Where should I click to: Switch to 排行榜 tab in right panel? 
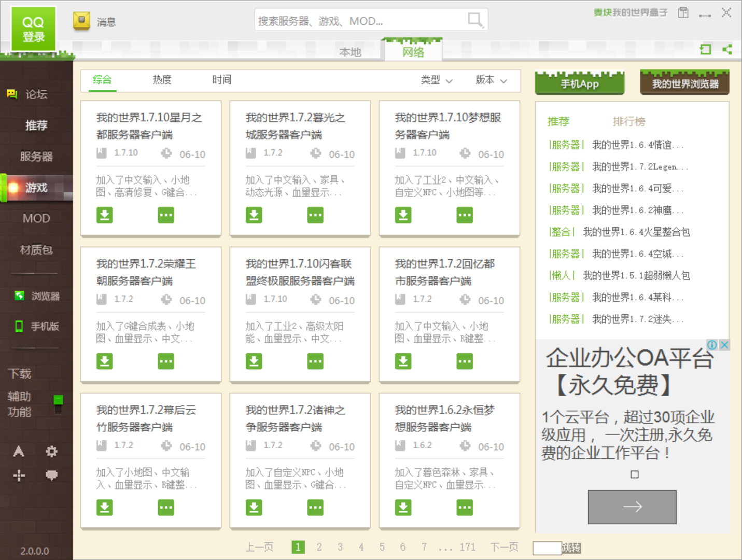628,121
